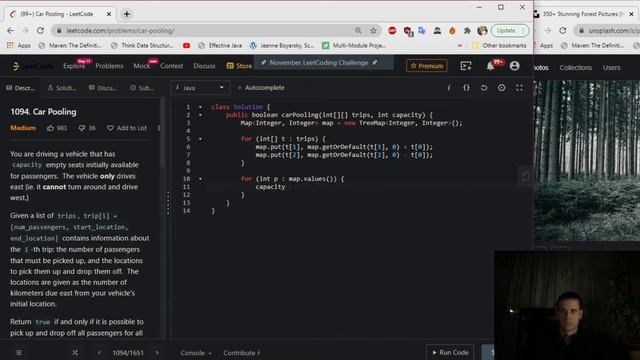
Task: Click the Chrome Update button
Action: (510, 31)
